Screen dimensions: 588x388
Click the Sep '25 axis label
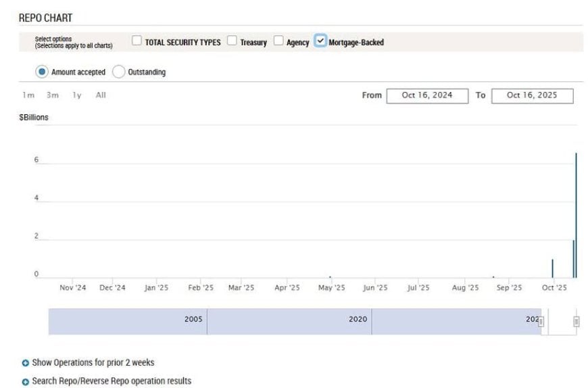click(509, 287)
